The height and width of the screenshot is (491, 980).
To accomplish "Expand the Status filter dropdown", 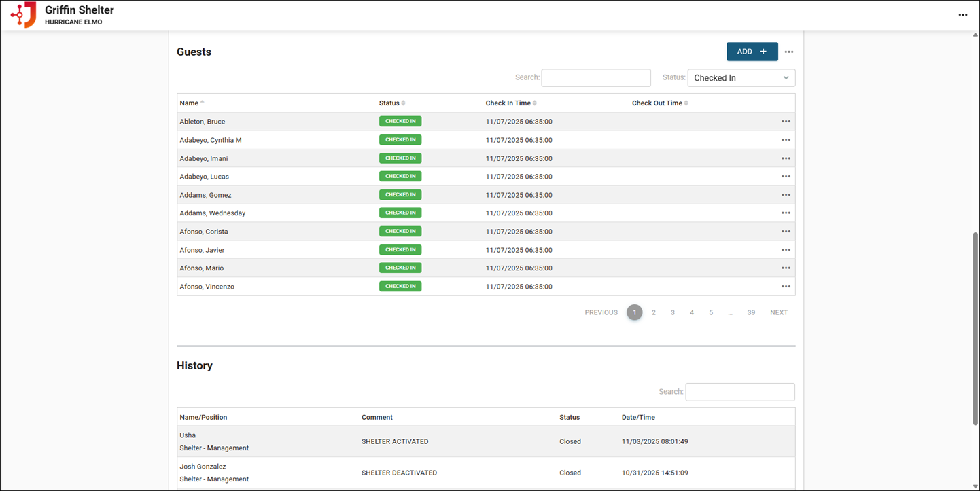I will point(741,78).
